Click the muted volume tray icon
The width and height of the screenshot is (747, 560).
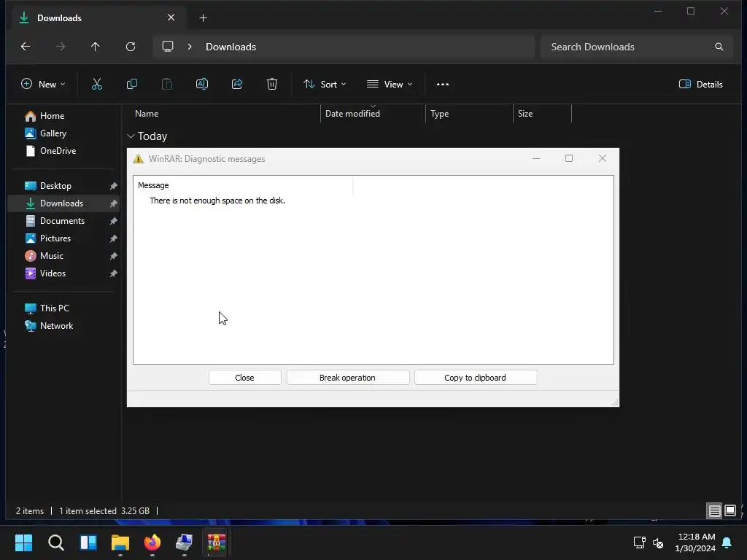point(658,542)
